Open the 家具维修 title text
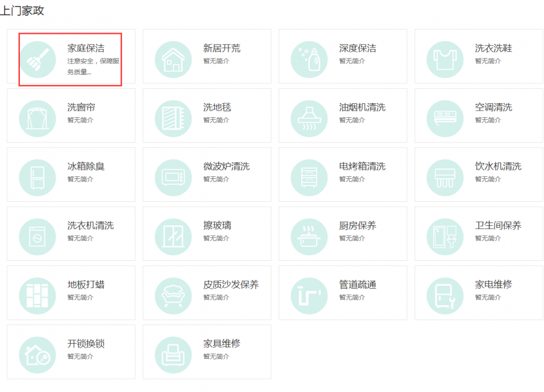Screen dimensions: 544x392 [x=222, y=344]
